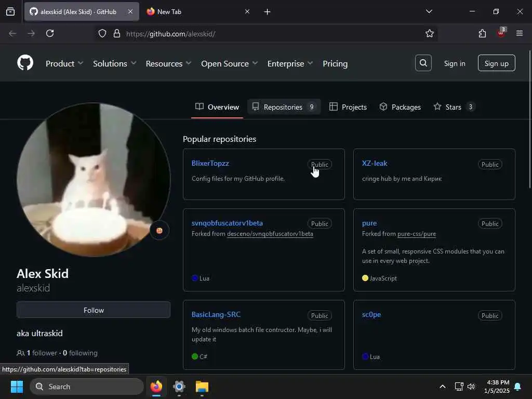The height and width of the screenshot is (399, 532).
Task: Click the taskbar clock showing 4:38 PM
Action: tap(497, 387)
